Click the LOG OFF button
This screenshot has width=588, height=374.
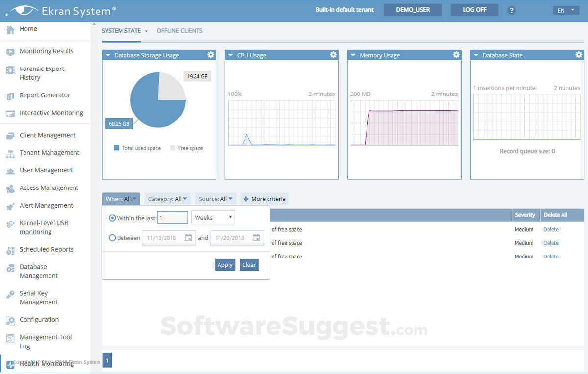pos(474,10)
